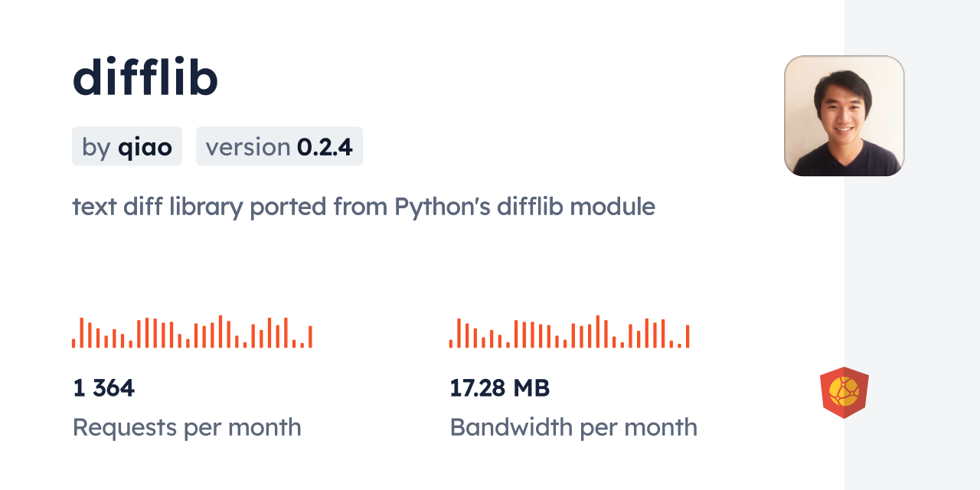This screenshot has height=490, width=980.
Task: Open the author's avatar photo
Action: 844,116
